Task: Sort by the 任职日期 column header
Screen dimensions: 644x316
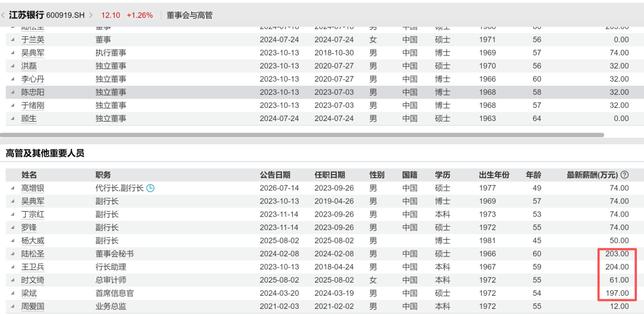Action: coord(330,175)
